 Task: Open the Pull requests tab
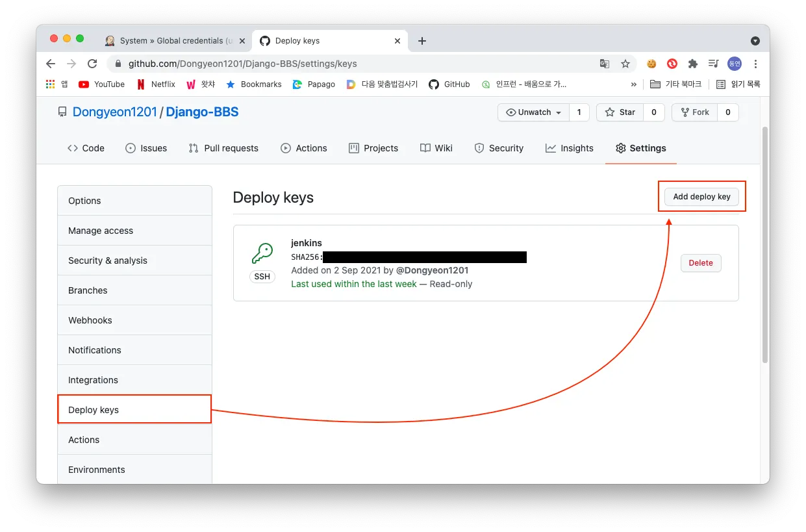coord(223,148)
